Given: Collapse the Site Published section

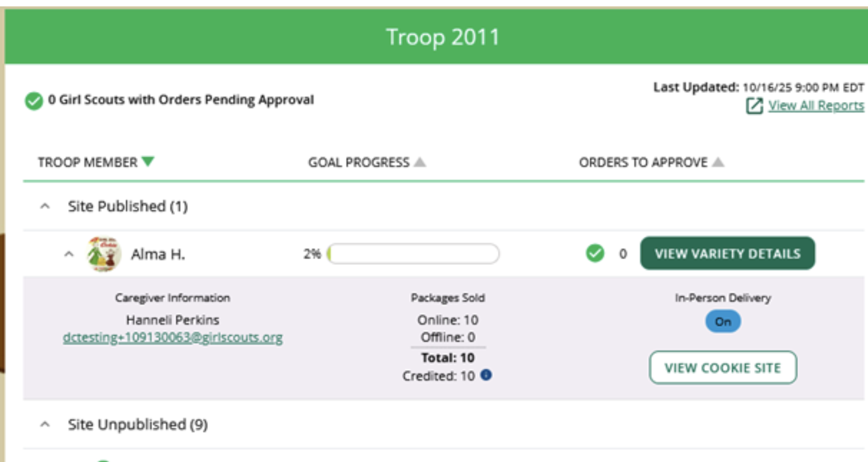Looking at the screenshot, I should tap(46, 207).
